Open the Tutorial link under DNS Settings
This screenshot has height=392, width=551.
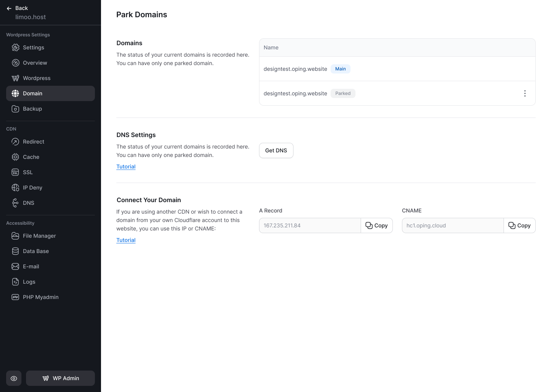click(126, 167)
